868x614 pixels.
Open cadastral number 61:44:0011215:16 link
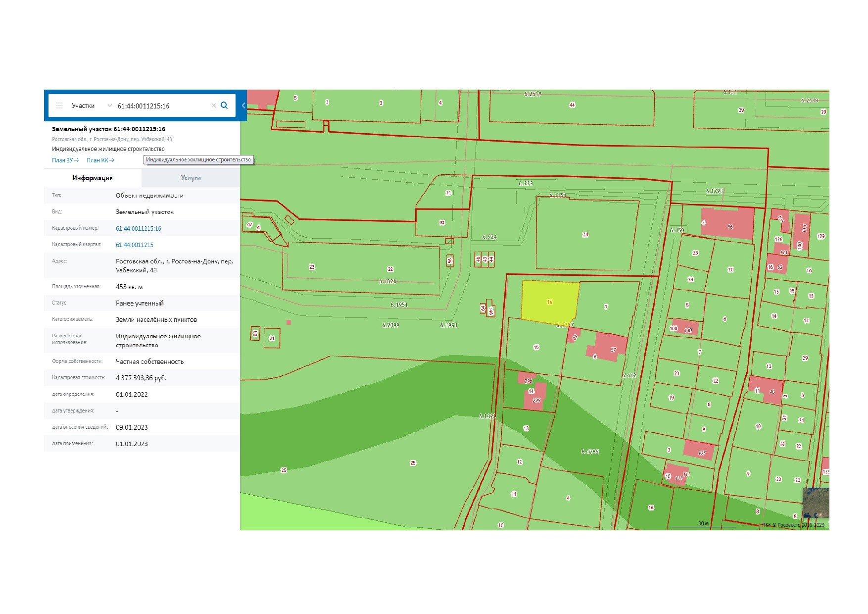[139, 228]
